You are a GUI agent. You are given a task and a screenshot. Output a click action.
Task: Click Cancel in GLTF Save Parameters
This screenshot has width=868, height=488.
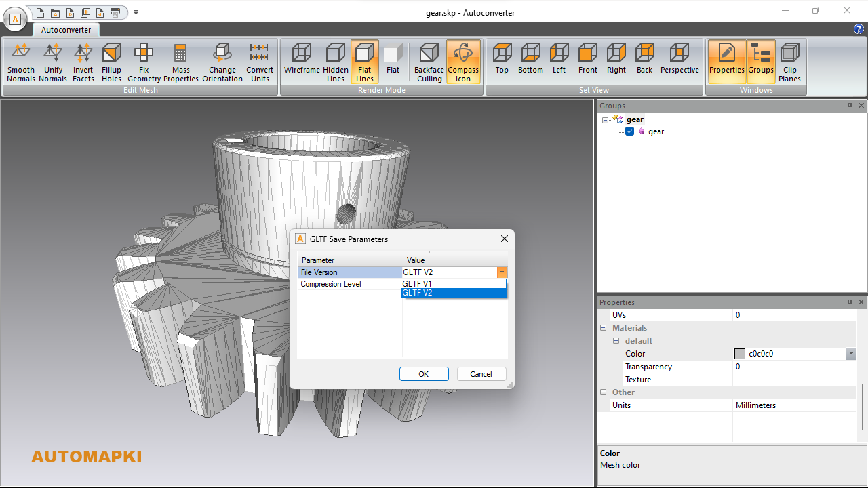pyautogui.click(x=481, y=374)
